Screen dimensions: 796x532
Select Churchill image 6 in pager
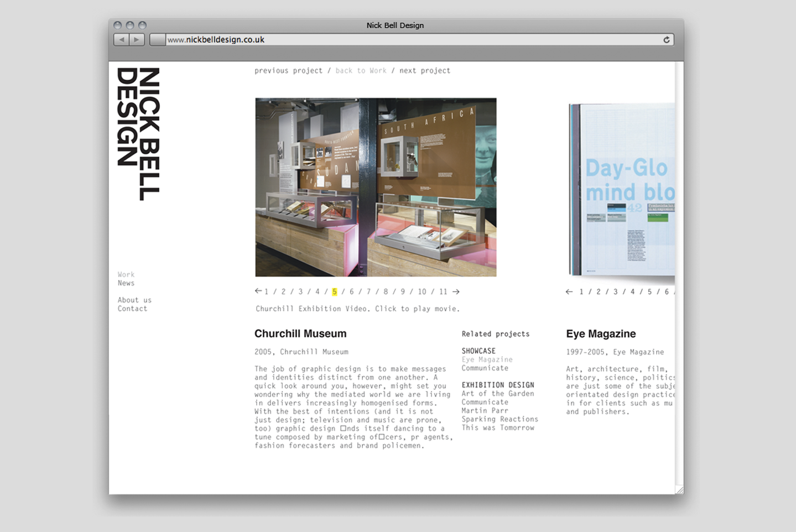click(351, 291)
